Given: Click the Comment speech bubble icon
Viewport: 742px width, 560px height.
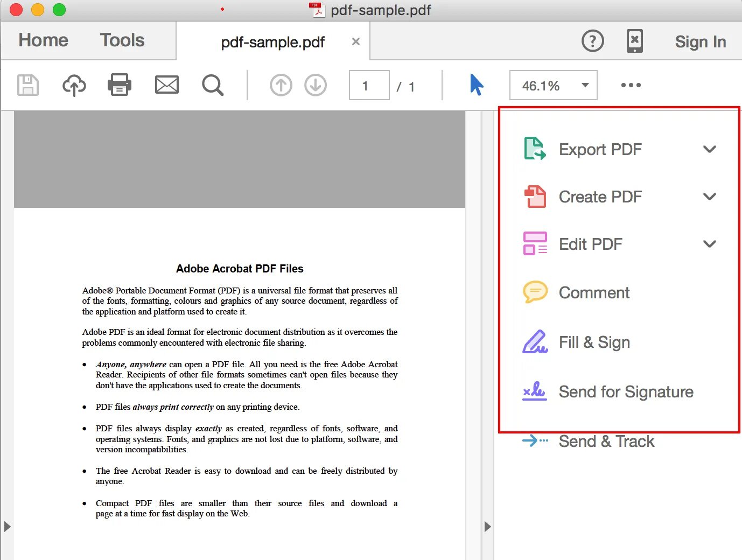Looking at the screenshot, I should point(535,292).
